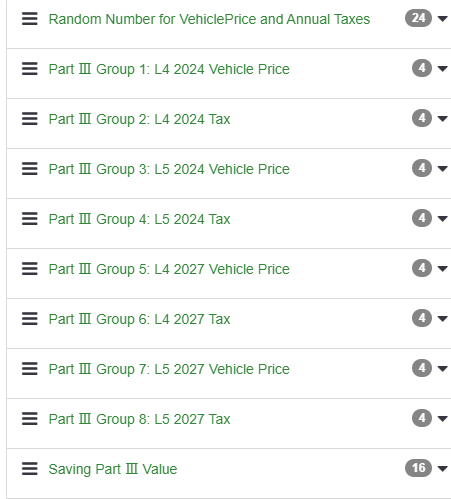Image resolution: width=451 pixels, height=499 pixels.
Task: Click the count badge 4 on Group 4 row
Action: pyautogui.click(x=422, y=218)
